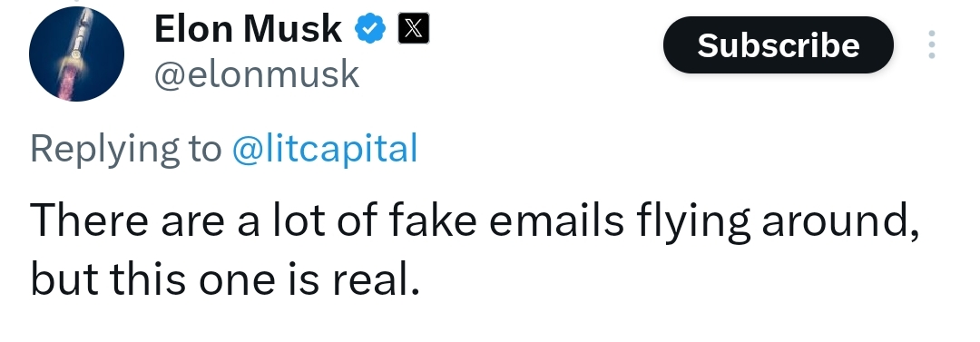Go to the author's profile via gray username
The height and width of the screenshot is (342, 980).
click(x=257, y=74)
